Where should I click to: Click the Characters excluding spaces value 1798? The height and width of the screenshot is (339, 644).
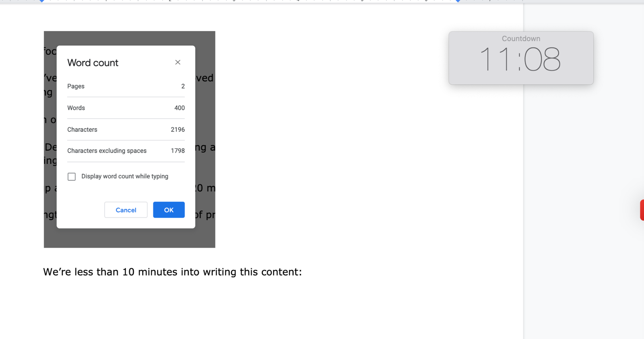pos(178,151)
